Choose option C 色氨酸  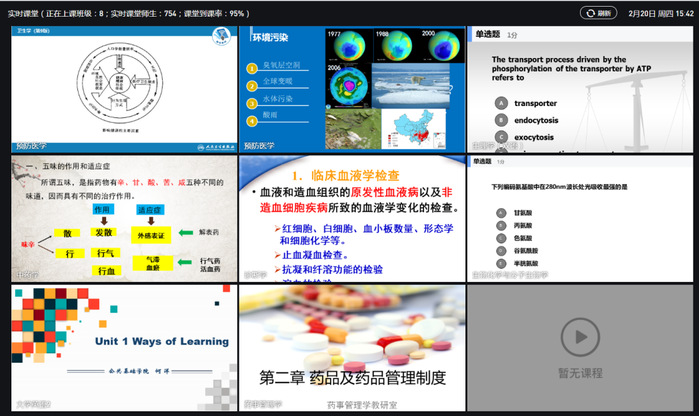click(514, 238)
